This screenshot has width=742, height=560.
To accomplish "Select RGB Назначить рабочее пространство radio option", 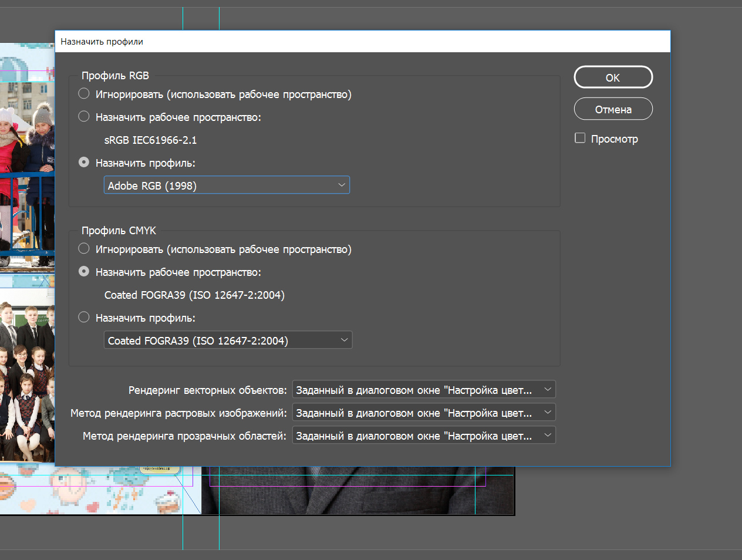I will pos(84,117).
